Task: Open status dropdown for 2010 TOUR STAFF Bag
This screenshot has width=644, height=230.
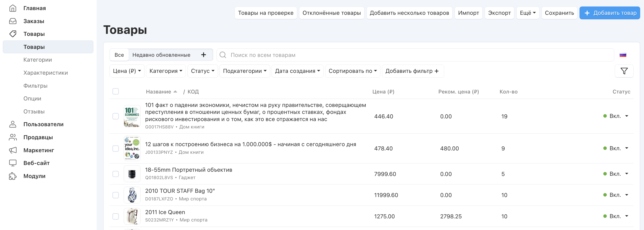Action: 626,195
